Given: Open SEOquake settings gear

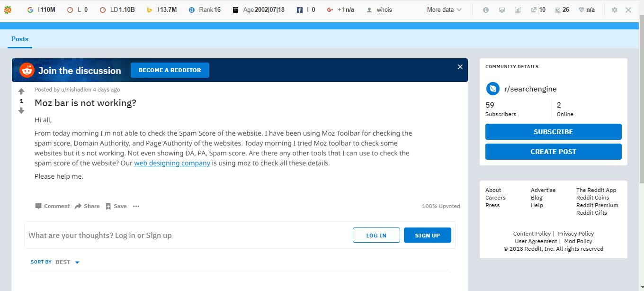Looking at the screenshot, I should pos(615,10).
